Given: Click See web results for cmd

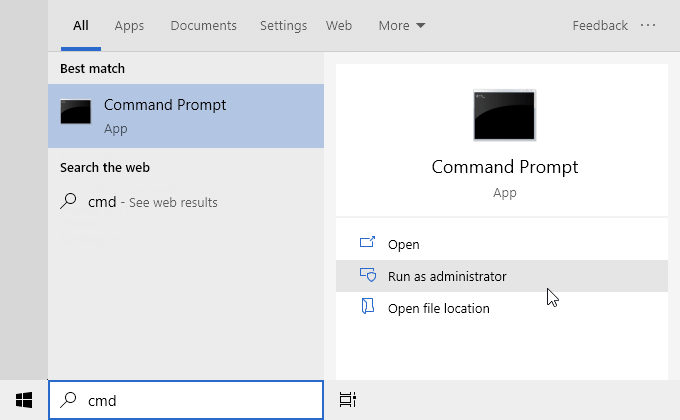Looking at the screenshot, I should pos(170,202).
